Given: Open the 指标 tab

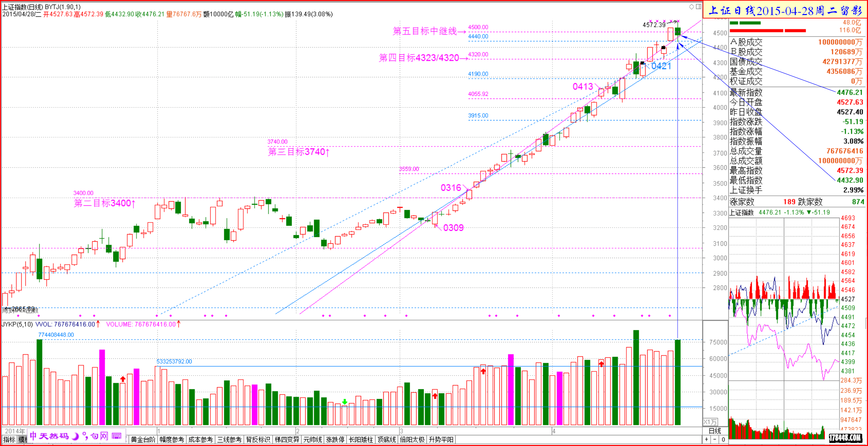Looking at the screenshot, I should pos(9,439).
